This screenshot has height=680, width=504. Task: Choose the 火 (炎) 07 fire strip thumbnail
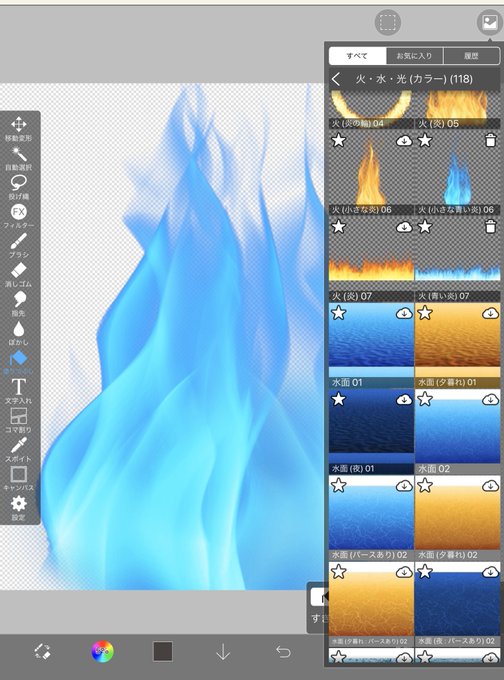[x=371, y=259]
